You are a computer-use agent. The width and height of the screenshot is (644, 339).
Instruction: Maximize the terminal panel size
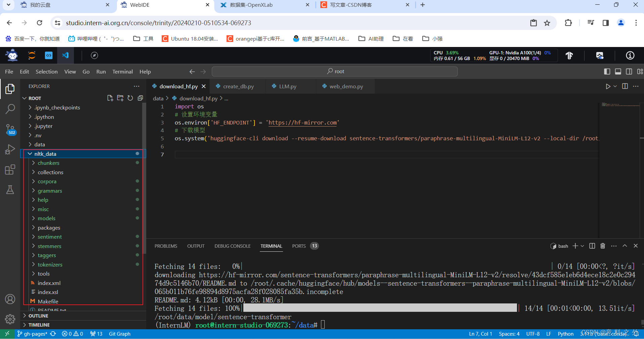pyautogui.click(x=625, y=246)
